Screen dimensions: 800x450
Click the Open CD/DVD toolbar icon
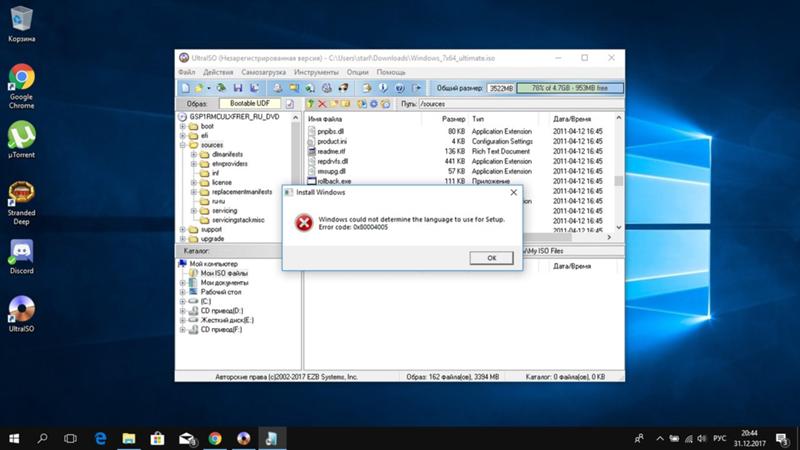pos(221,88)
